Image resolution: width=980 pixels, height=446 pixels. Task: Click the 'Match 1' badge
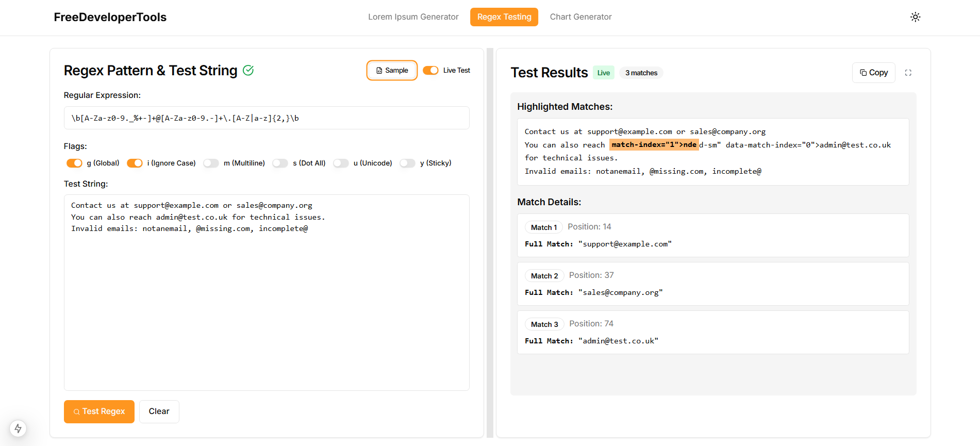(544, 227)
